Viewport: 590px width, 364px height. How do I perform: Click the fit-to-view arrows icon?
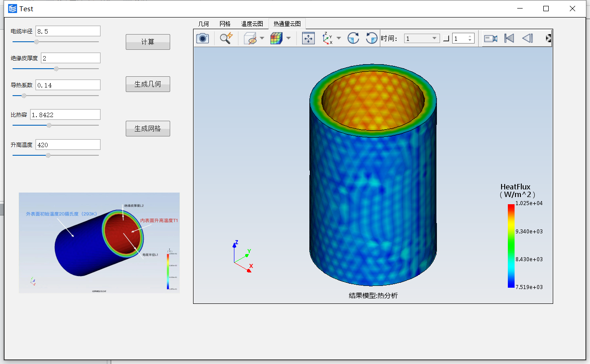(x=308, y=39)
